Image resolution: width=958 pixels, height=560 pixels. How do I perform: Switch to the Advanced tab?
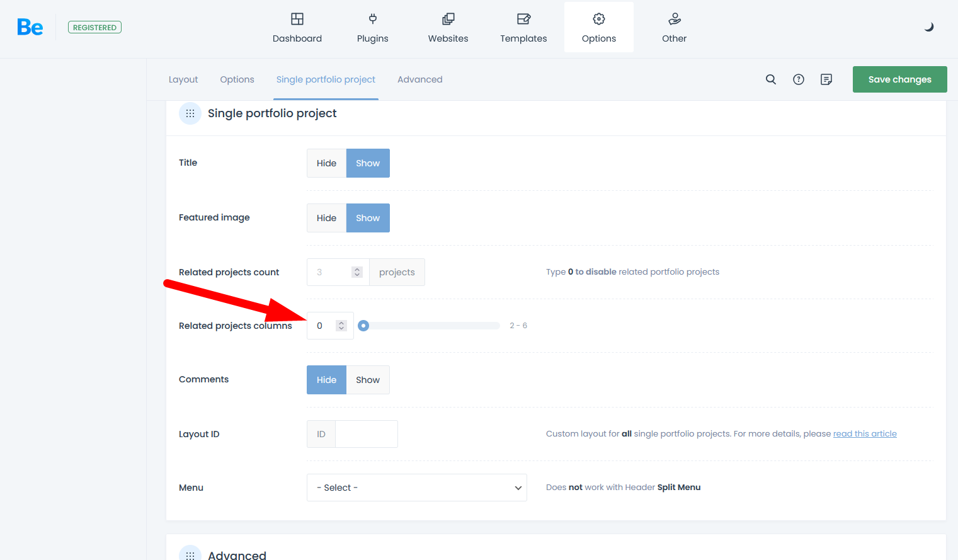pyautogui.click(x=419, y=79)
